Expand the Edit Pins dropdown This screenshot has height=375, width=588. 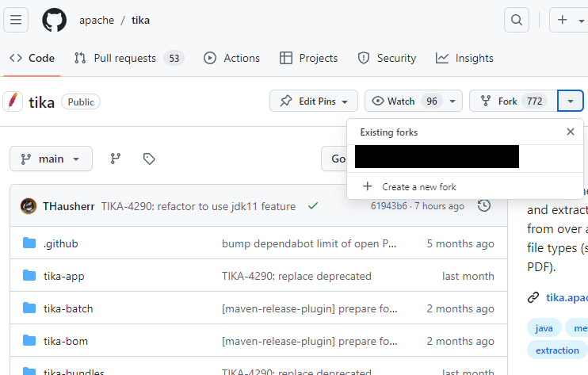pyautogui.click(x=314, y=101)
